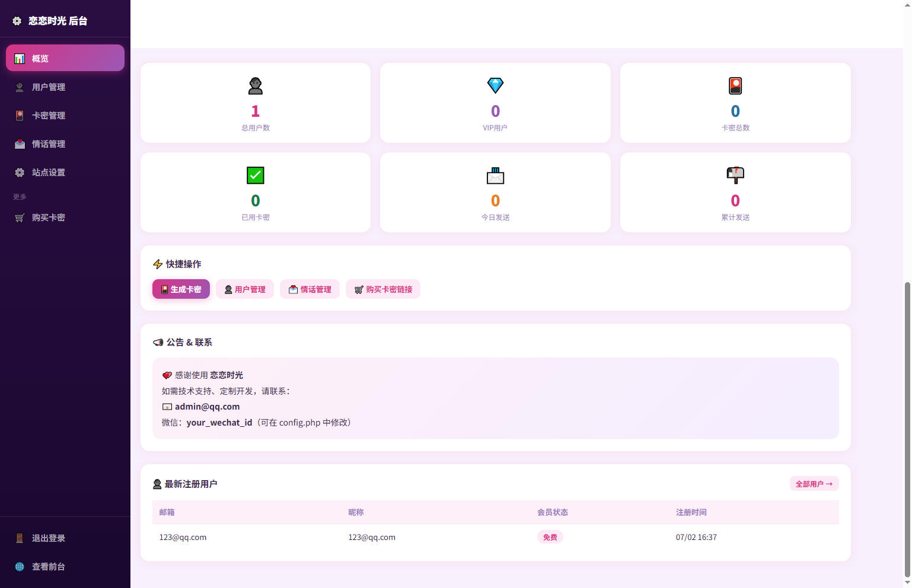Click the 07/02 16:37 registration time
912x588 pixels.
696,538
